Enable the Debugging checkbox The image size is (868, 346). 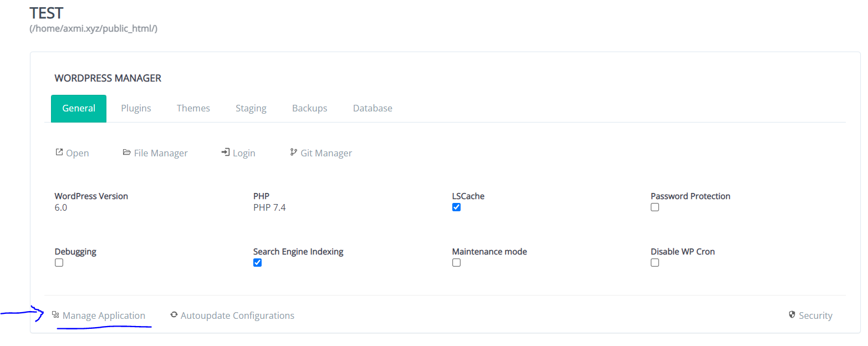[59, 262]
